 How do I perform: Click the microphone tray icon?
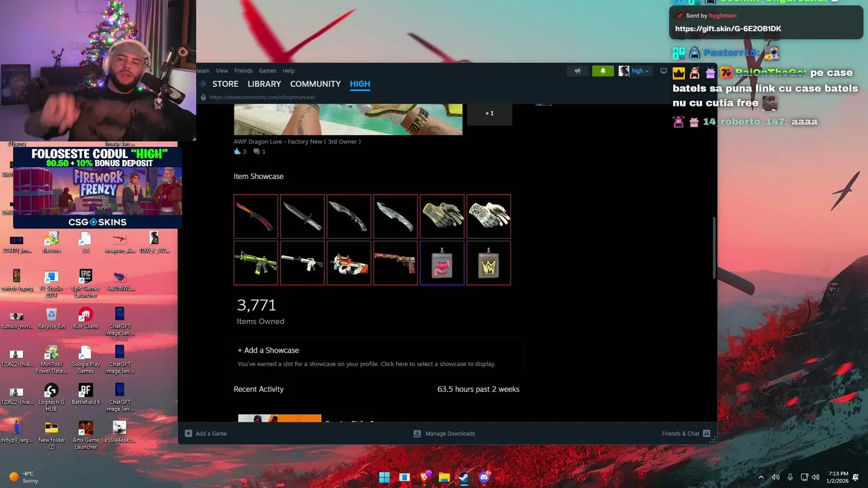click(789, 477)
